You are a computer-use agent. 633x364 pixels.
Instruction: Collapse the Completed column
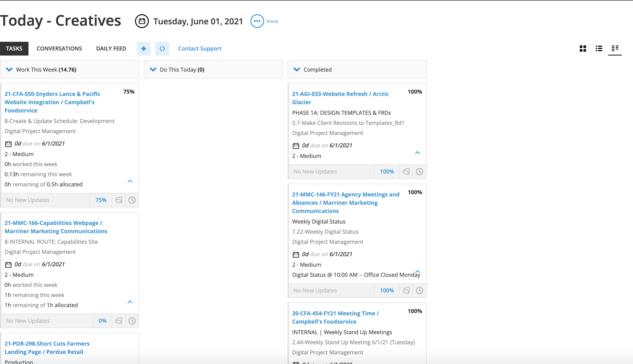tap(297, 70)
